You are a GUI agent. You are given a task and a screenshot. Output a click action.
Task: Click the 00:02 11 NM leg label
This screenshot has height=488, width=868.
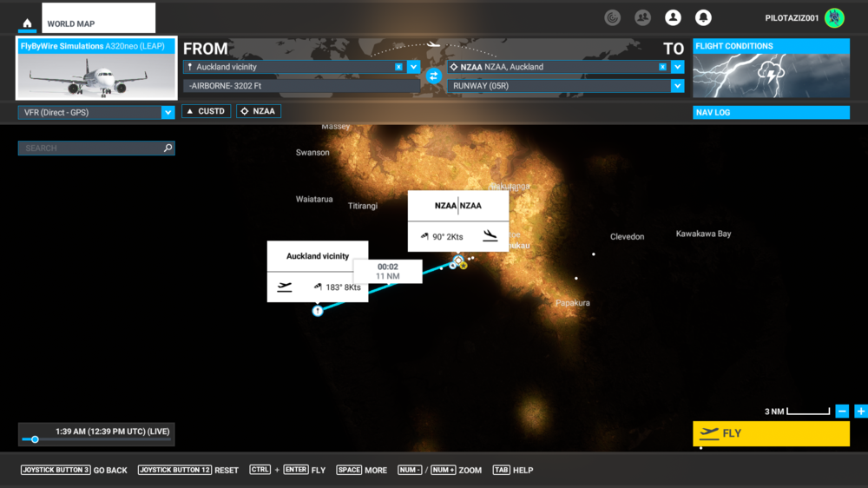pyautogui.click(x=387, y=272)
